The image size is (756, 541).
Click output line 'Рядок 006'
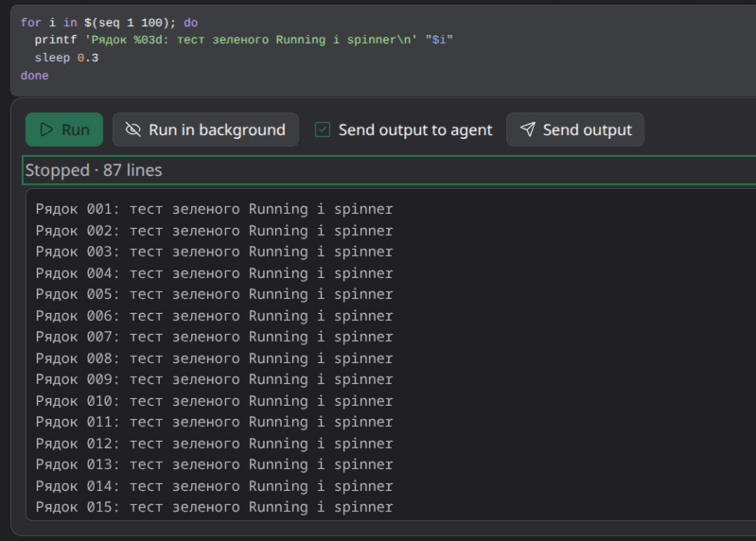[215, 316]
